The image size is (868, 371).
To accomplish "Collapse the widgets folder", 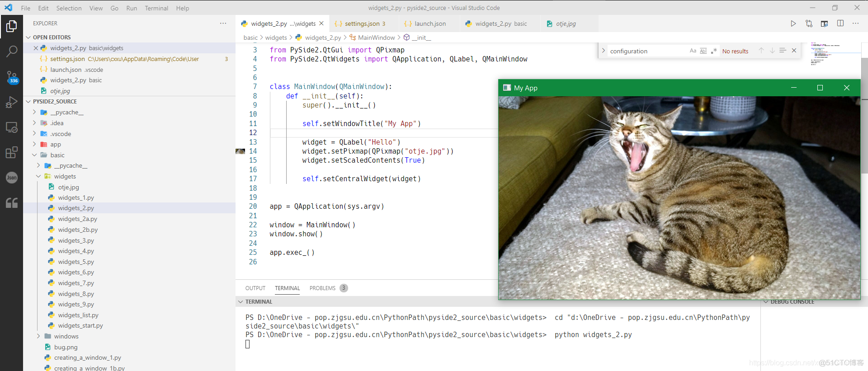I will click(38, 176).
